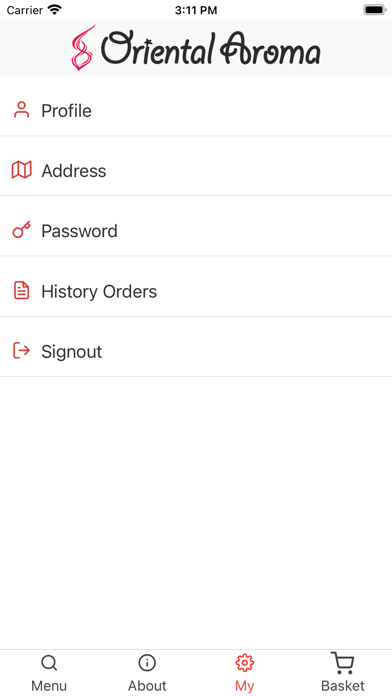Image resolution: width=392 pixels, height=696 pixels.
Task: Open the Profile menu entry
Action: point(196,110)
